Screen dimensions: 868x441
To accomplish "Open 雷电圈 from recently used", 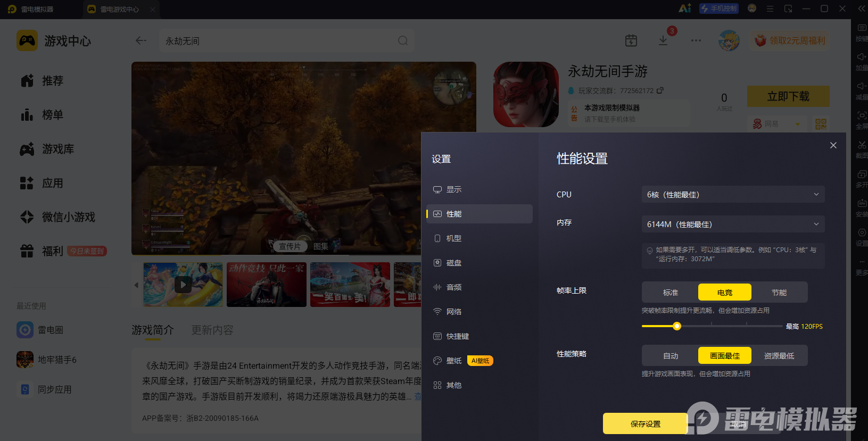I will click(x=40, y=330).
